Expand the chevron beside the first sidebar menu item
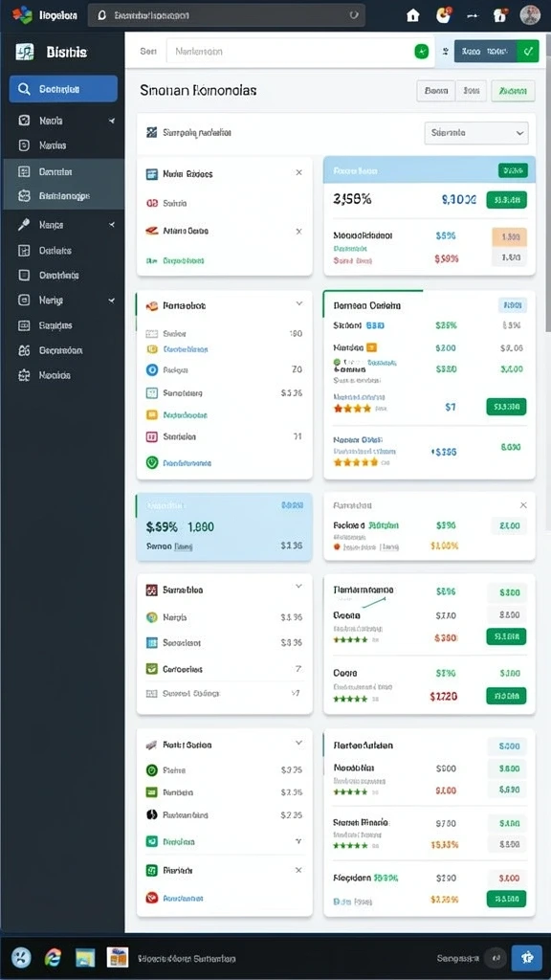 tap(112, 121)
